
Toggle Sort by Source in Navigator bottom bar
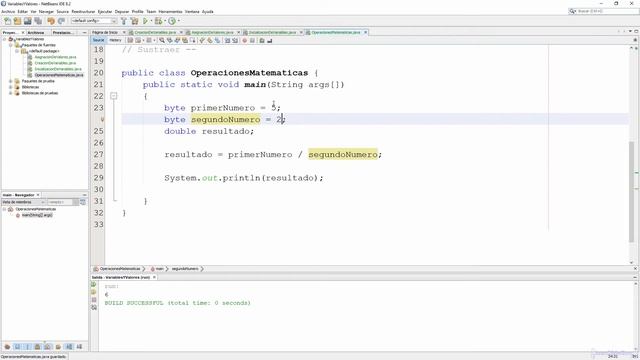[79, 347]
